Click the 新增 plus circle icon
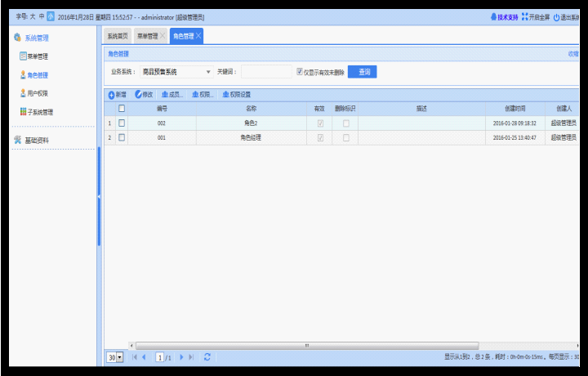Image resolution: width=588 pixels, height=376 pixels. point(111,95)
